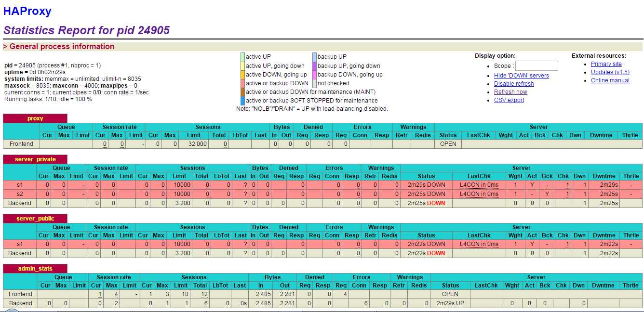Click Backend row label in server_public table
The image size is (644, 312).
(20, 253)
